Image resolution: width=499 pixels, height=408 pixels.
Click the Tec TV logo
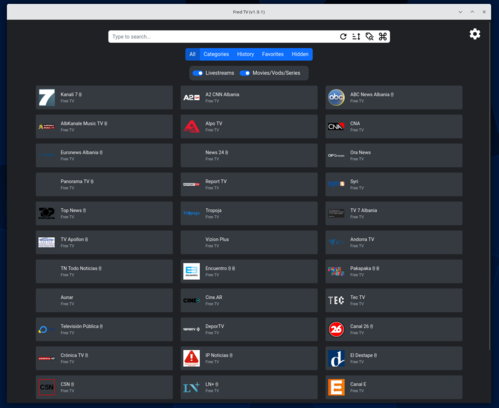[x=336, y=300]
